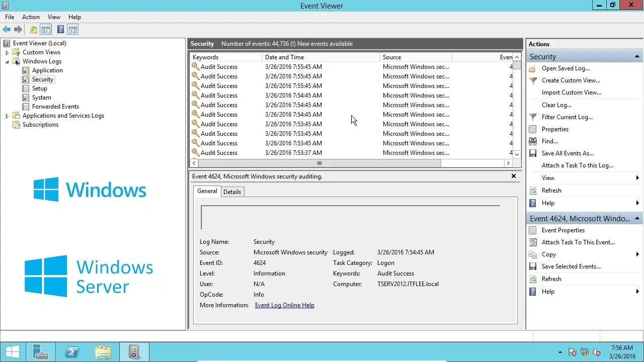Click Attach a Task To this Log
This screenshot has height=362, width=644.
578,165
